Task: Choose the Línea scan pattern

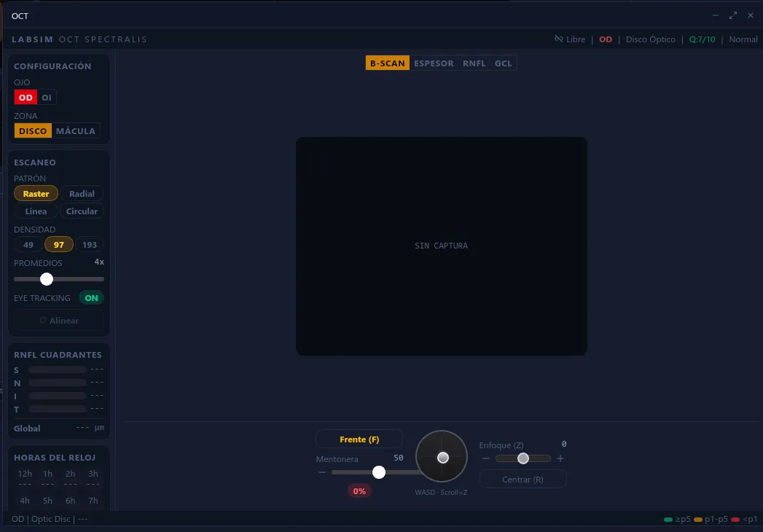Action: (36, 211)
